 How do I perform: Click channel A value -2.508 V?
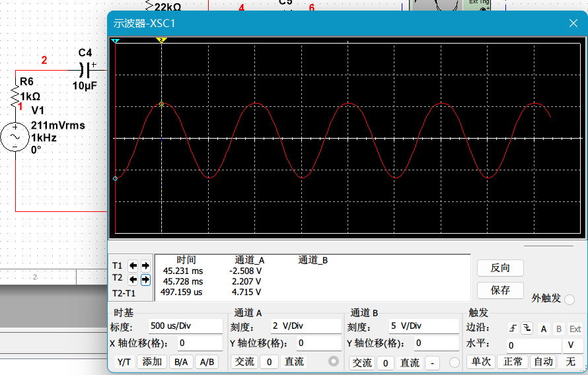click(246, 271)
